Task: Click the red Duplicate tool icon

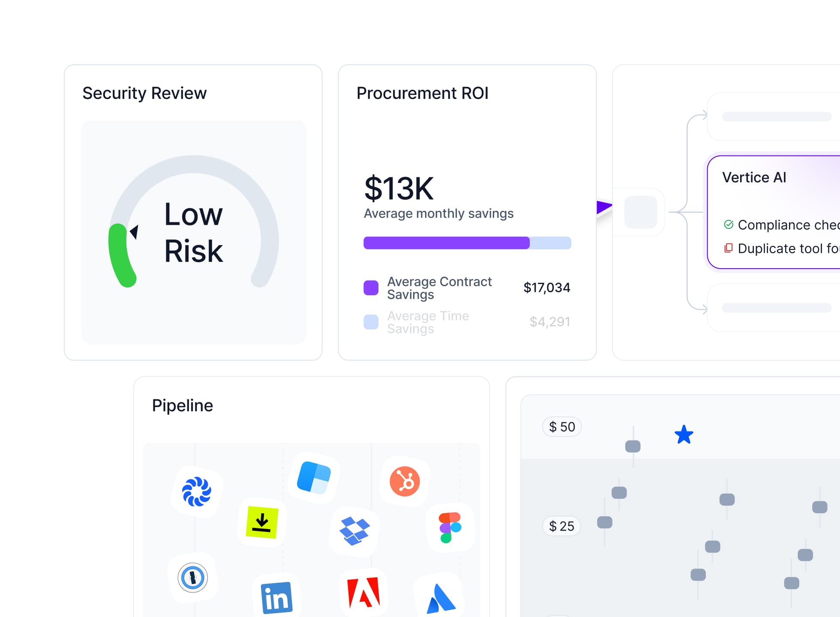Action: [x=728, y=248]
